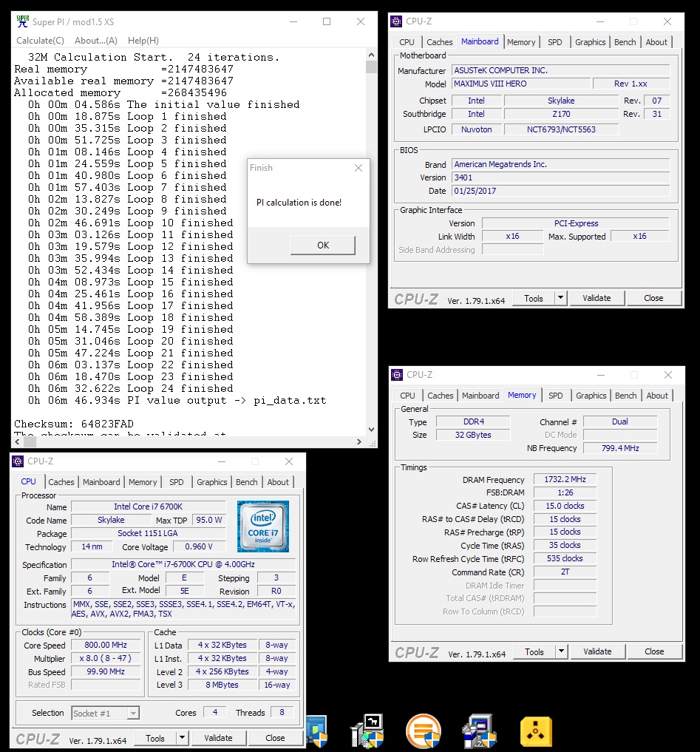Select the Mainboard tab in CPU window
700x752 pixels.
pos(102,482)
